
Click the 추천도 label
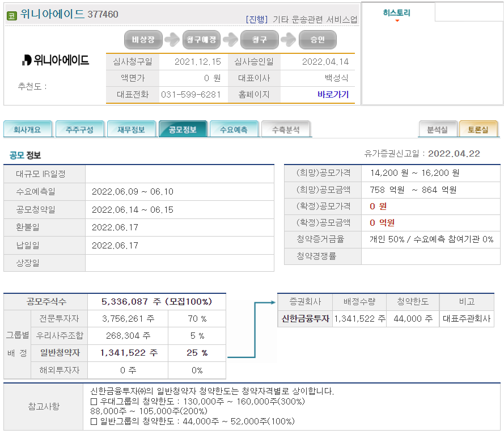pyautogui.click(x=32, y=86)
